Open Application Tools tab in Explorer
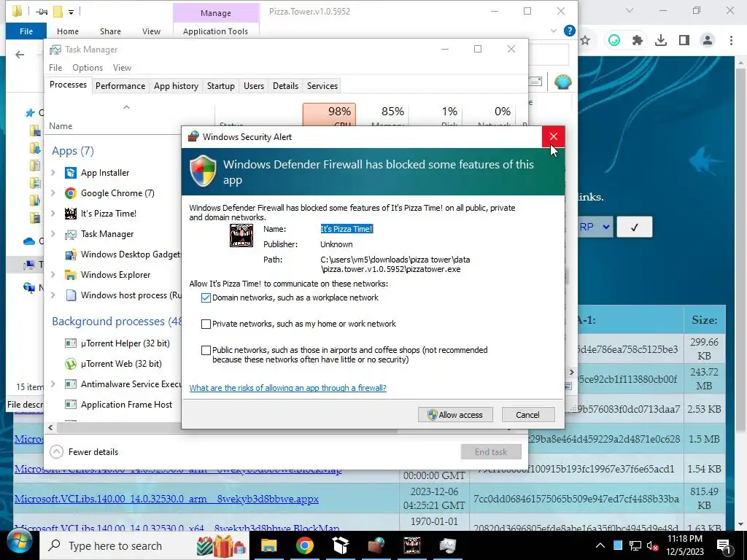747x560 pixels. (x=215, y=31)
